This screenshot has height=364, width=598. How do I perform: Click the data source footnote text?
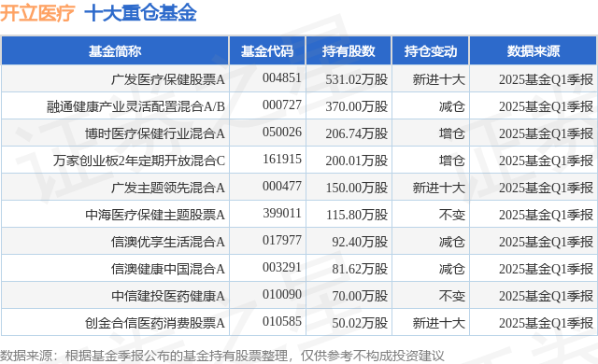coord(222,356)
